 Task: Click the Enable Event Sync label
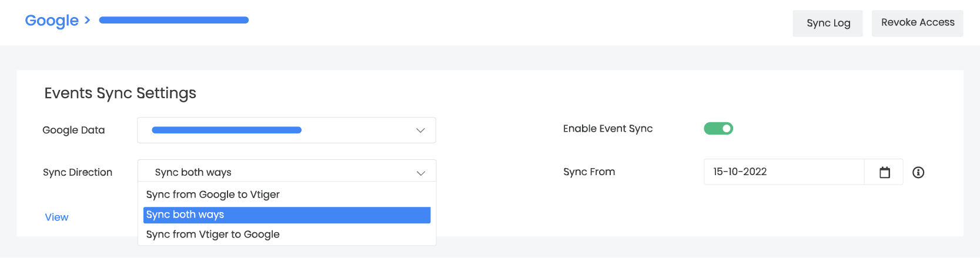[608, 129]
